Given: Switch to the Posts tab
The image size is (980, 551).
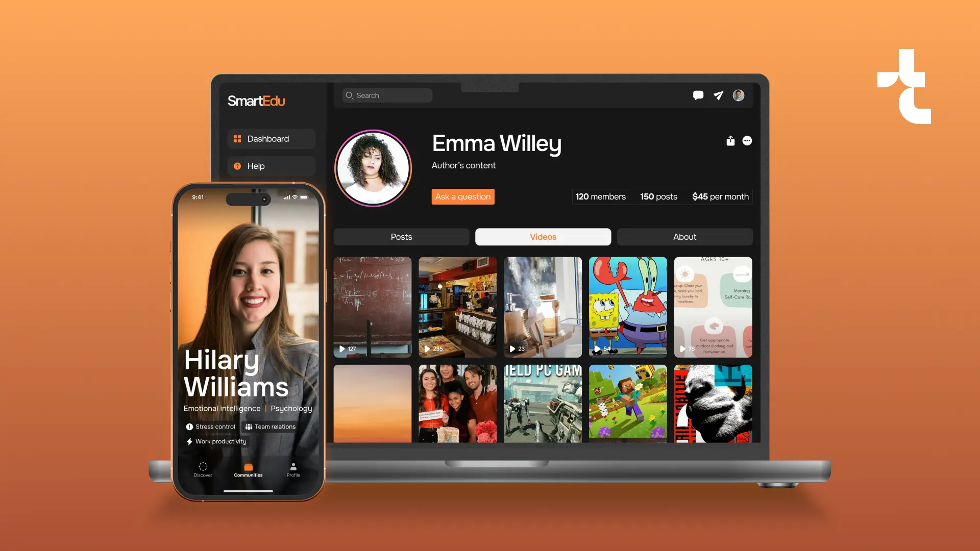Looking at the screenshot, I should [x=401, y=236].
